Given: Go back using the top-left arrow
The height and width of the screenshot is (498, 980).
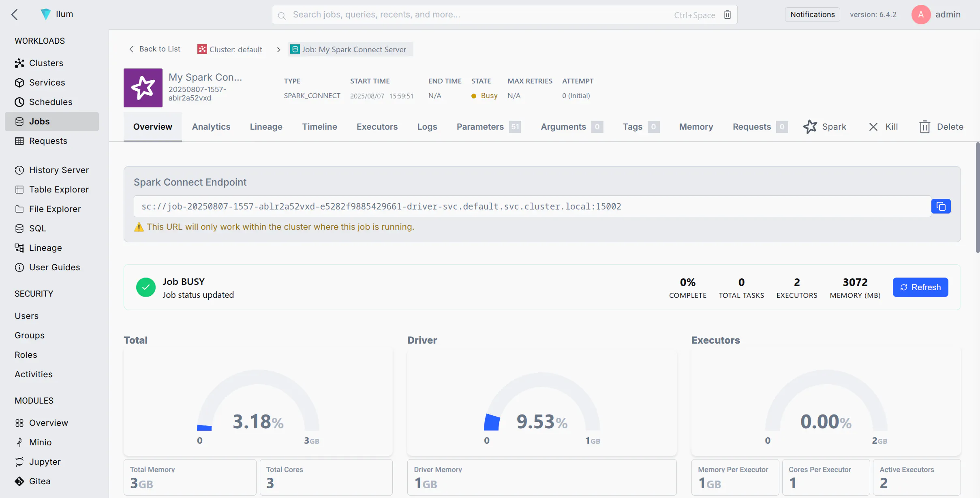Looking at the screenshot, I should coord(15,14).
